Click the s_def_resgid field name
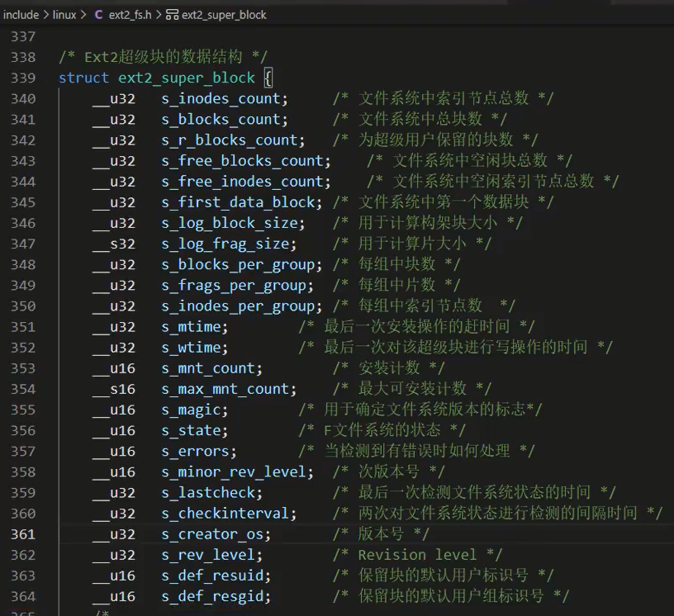This screenshot has width=674, height=616. tap(212, 595)
